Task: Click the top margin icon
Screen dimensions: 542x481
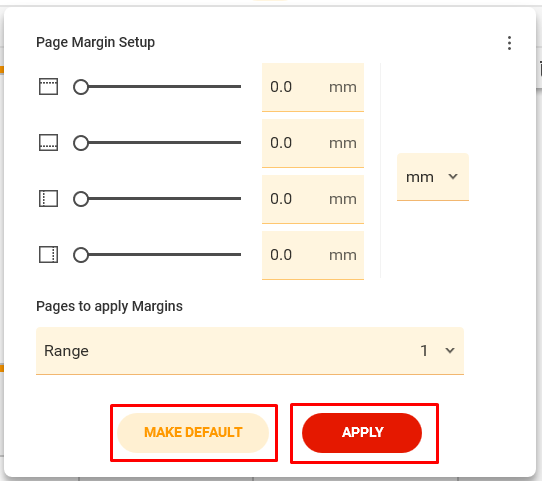Action: pyautogui.click(x=48, y=87)
